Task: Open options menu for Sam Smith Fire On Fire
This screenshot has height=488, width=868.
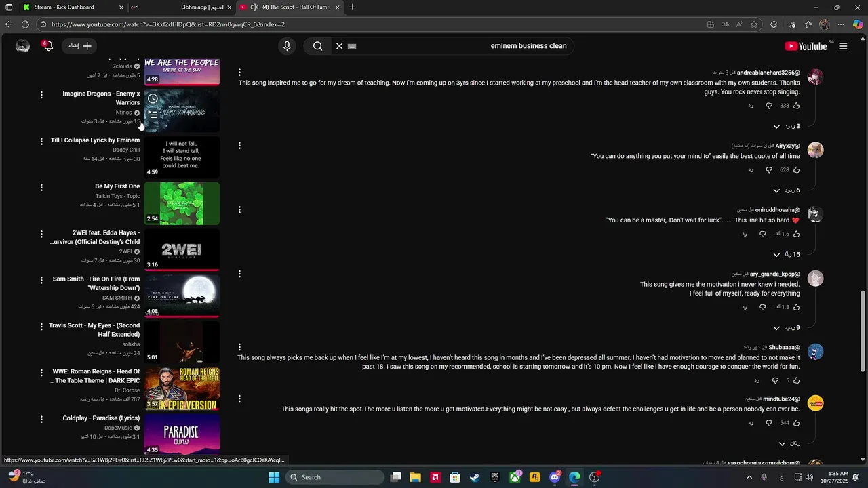Action: click(41, 280)
